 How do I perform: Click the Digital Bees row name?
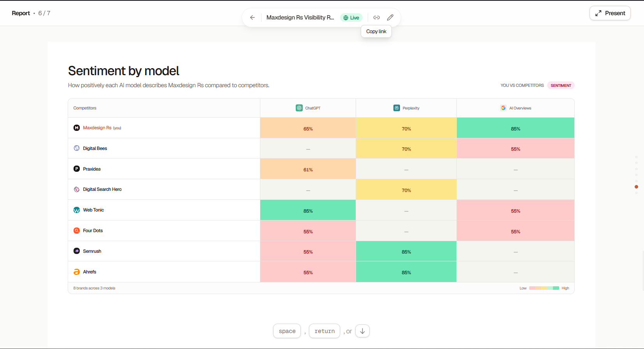(95, 148)
